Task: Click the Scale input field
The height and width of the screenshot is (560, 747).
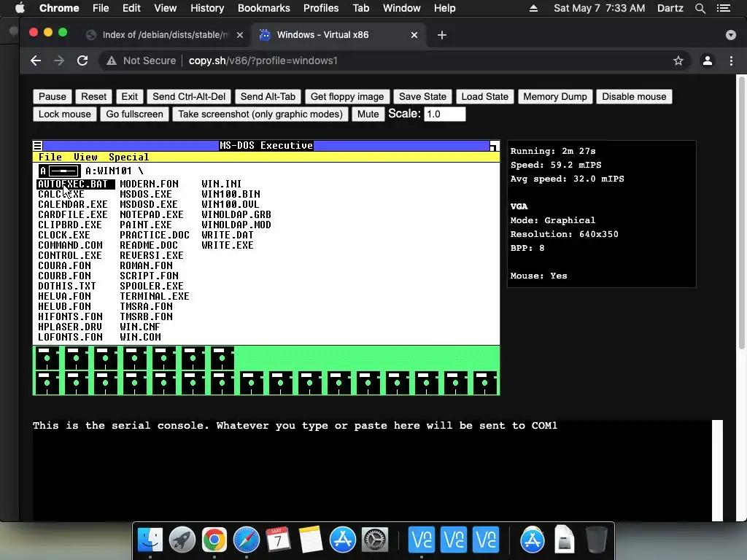Action: tap(444, 114)
